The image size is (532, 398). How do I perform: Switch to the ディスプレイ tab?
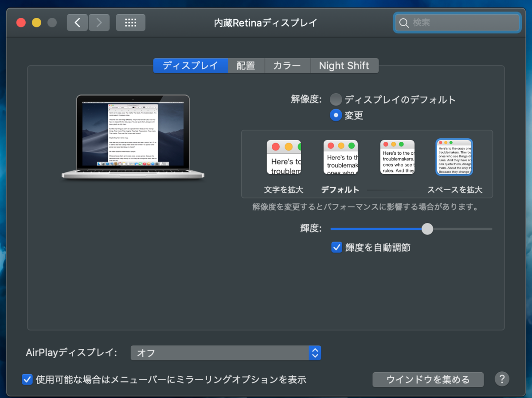(x=191, y=66)
